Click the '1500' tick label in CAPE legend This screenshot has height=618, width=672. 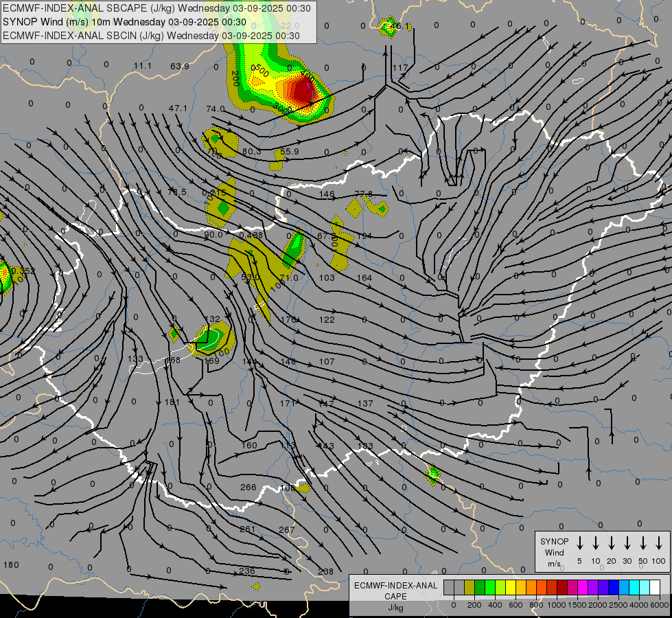tap(577, 605)
